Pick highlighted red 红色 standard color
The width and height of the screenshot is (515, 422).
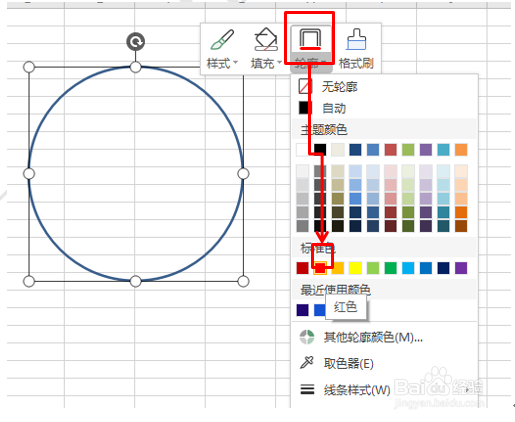(320, 268)
